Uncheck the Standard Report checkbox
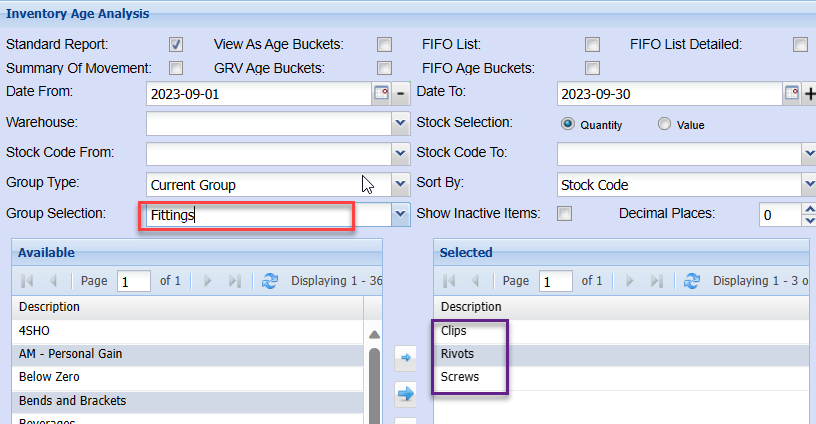Viewport: 816px width, 424px height. pos(176,45)
